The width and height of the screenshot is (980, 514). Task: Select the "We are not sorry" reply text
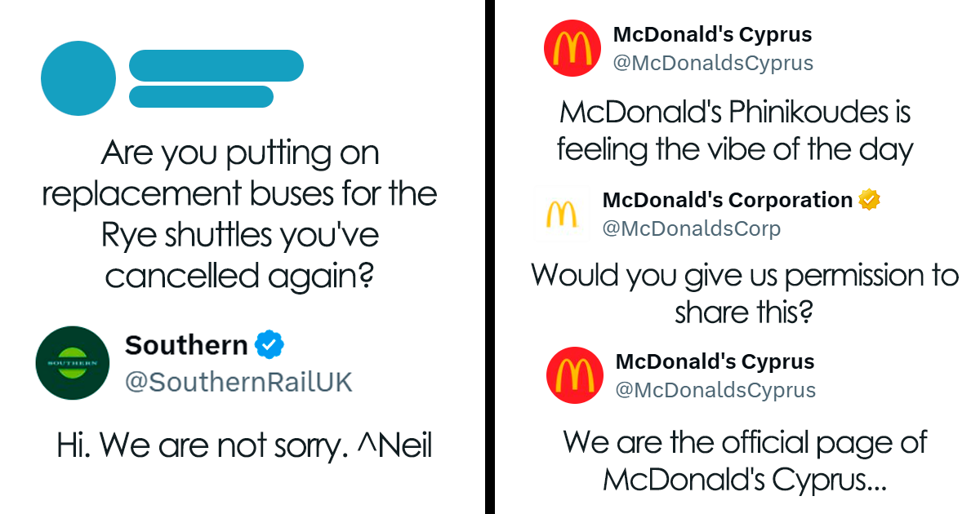pyautogui.click(x=243, y=445)
